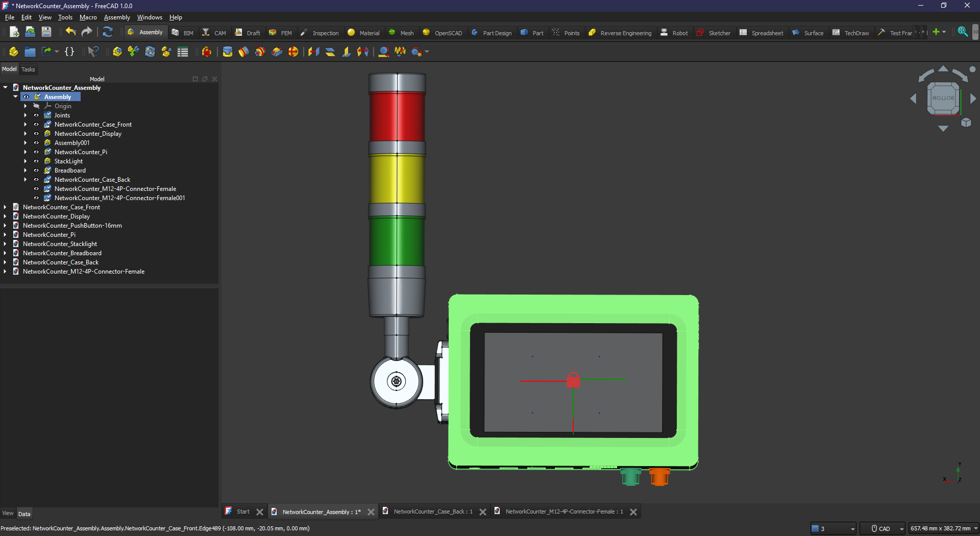
Task: Open the Spreadsheet workbench
Action: [x=762, y=33]
